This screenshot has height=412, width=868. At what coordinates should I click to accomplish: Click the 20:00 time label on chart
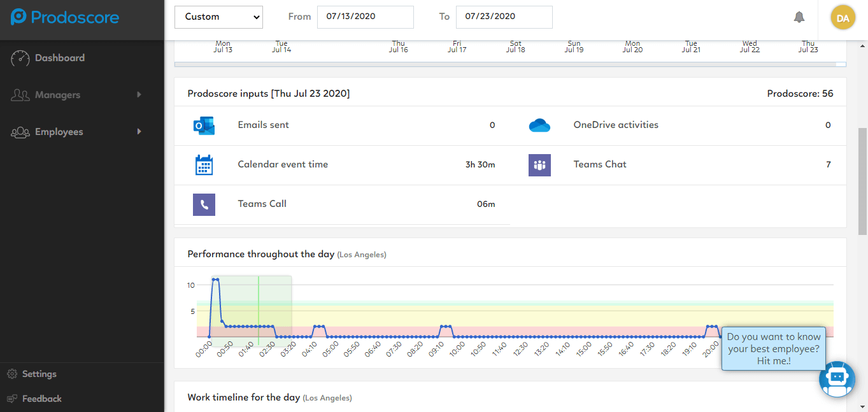(x=711, y=349)
